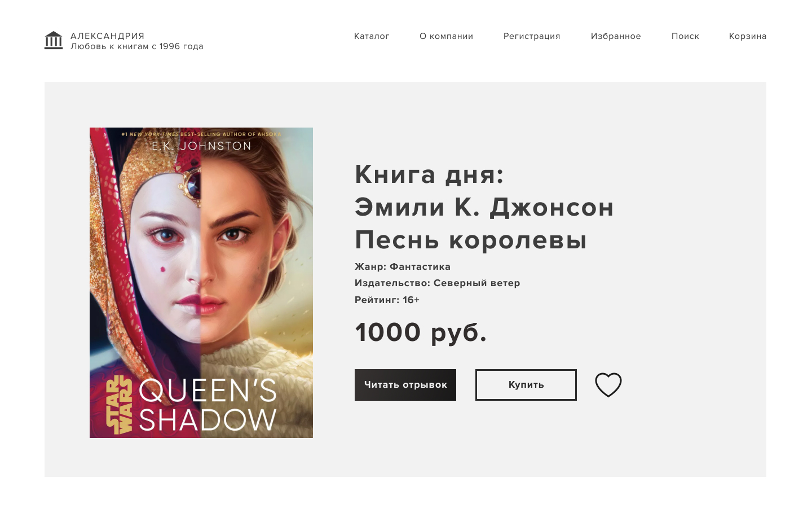Open the Регистрация link
812x508 pixels.
532,36
